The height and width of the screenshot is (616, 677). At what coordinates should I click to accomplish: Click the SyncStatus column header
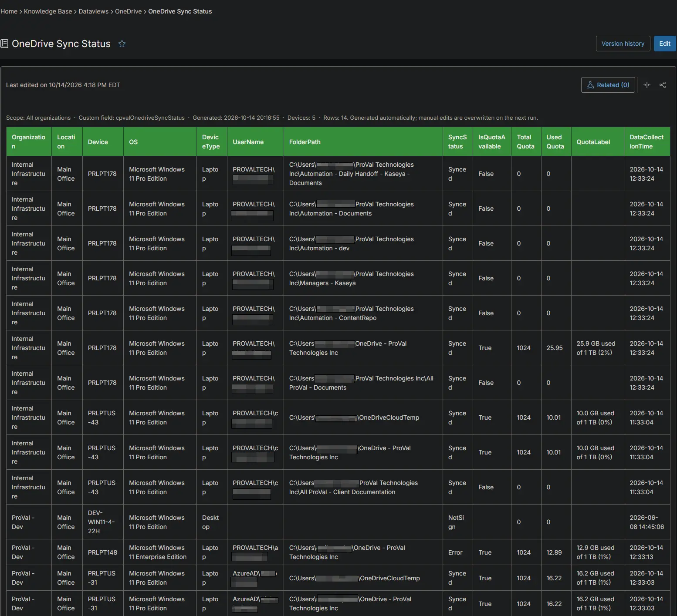click(458, 141)
